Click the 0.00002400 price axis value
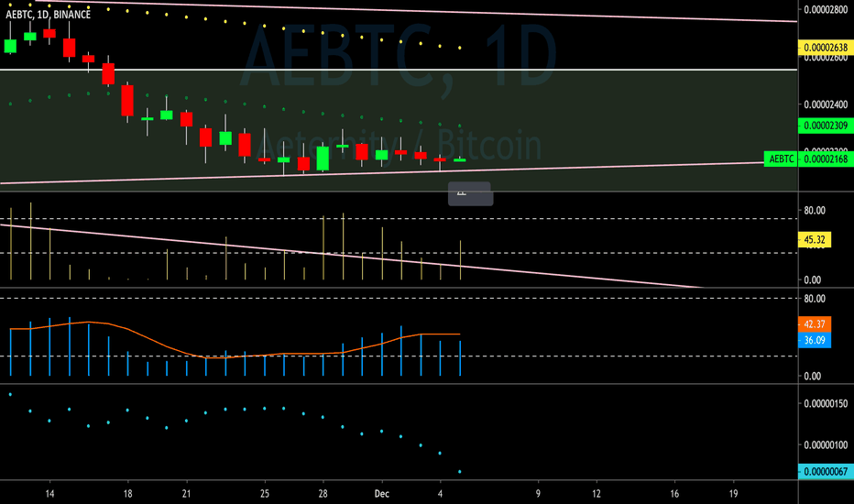The height and width of the screenshot is (504, 854). point(826,104)
